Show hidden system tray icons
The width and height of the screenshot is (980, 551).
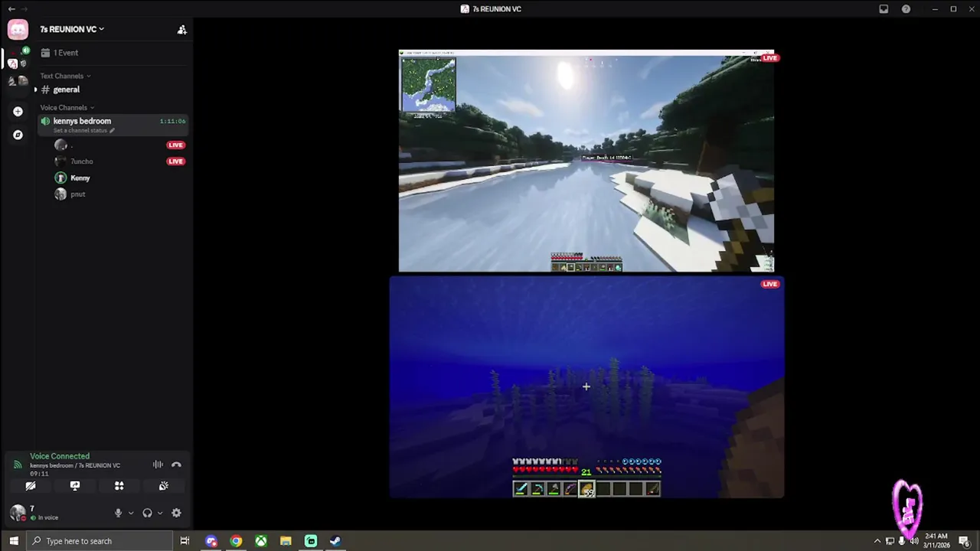pyautogui.click(x=877, y=541)
